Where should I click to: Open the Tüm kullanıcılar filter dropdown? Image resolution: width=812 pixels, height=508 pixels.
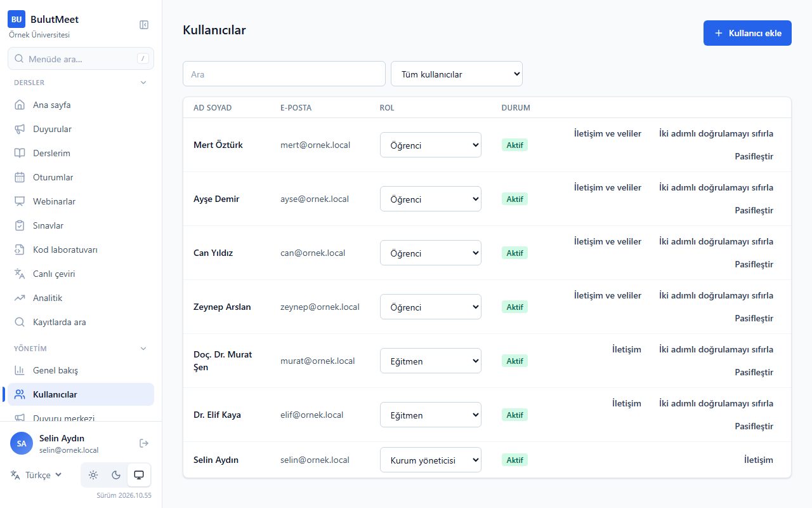click(x=457, y=74)
